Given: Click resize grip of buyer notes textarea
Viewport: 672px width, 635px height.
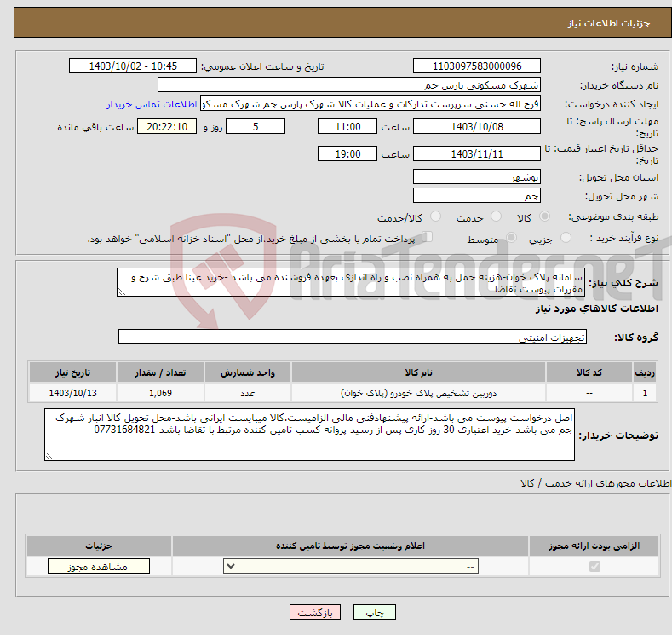Looking at the screenshot, I should [x=49, y=457].
